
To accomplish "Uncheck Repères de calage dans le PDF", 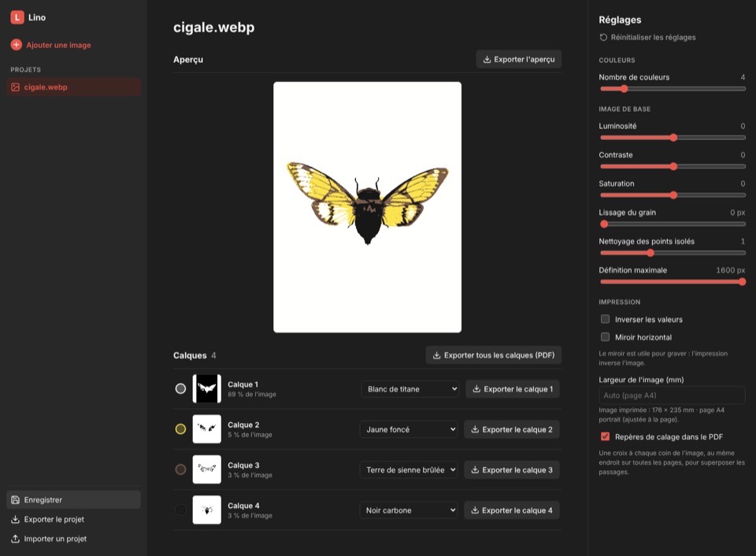I will click(605, 436).
